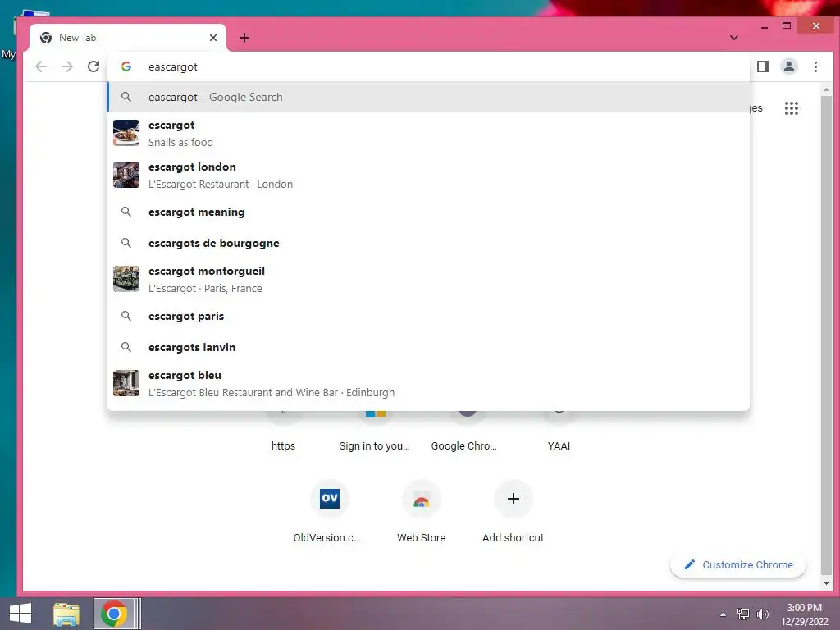The width and height of the screenshot is (840, 630).
Task: Open a new tab with plus button
Action: tap(244, 38)
